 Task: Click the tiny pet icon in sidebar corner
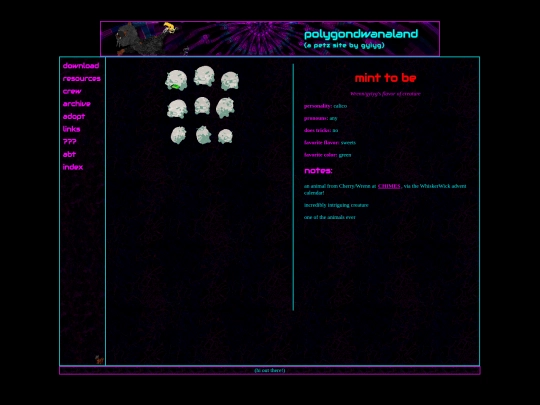(99, 360)
